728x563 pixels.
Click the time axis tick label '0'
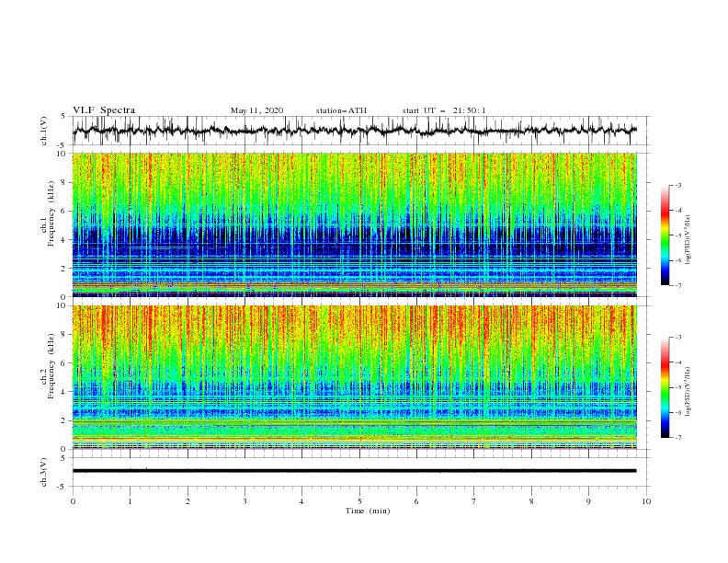[x=73, y=501]
